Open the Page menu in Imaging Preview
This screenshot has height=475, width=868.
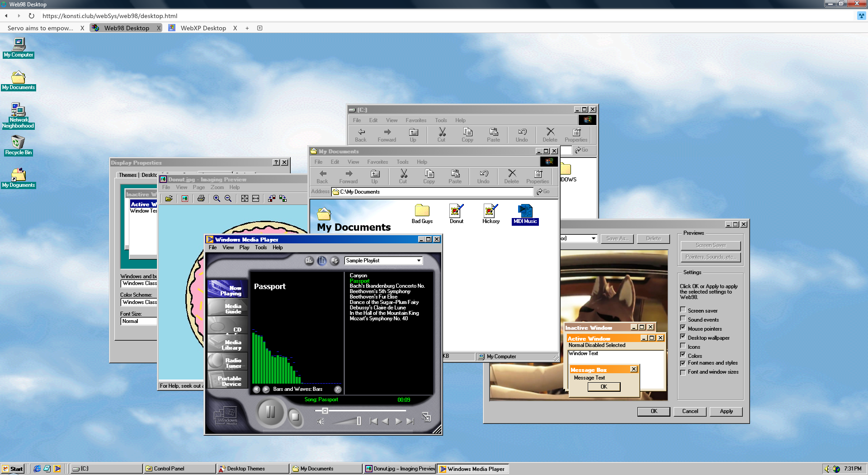click(199, 187)
